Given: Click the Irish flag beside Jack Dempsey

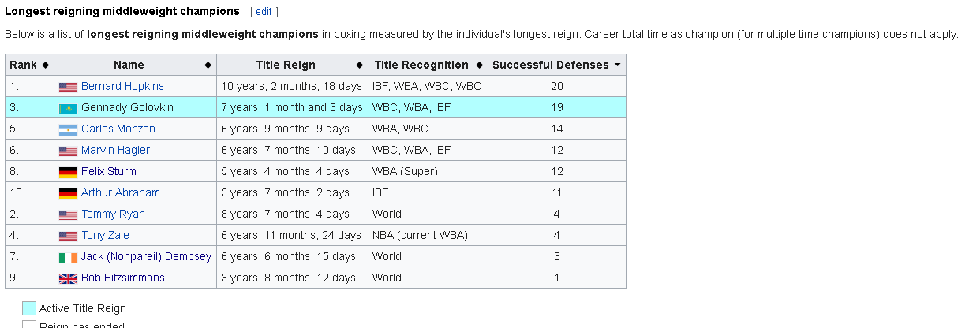Looking at the screenshot, I should pyautogui.click(x=68, y=257).
